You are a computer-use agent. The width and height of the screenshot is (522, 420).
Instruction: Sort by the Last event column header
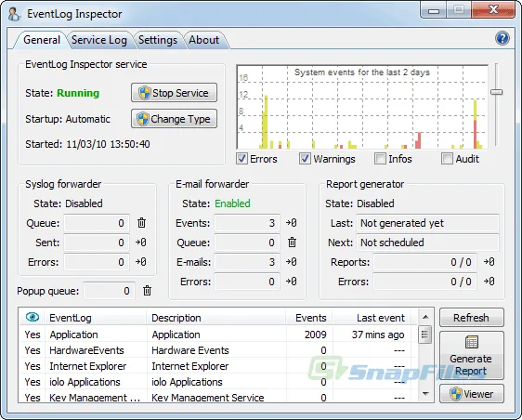coord(372,318)
